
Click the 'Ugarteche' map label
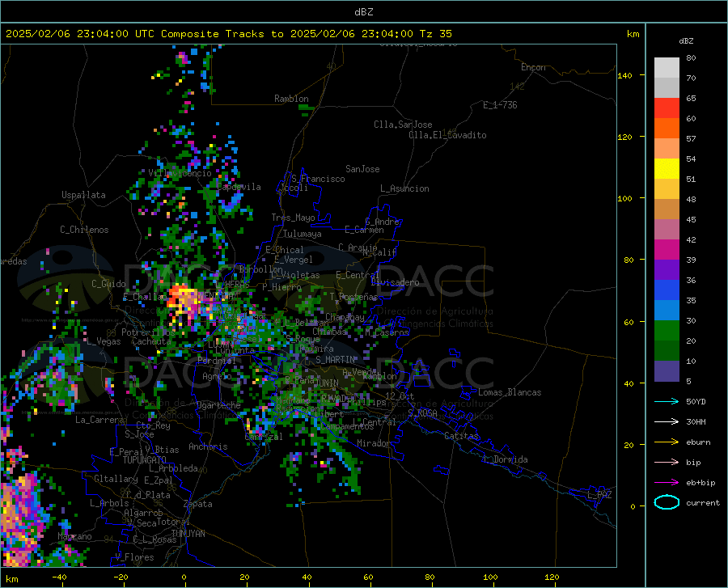[218, 405]
